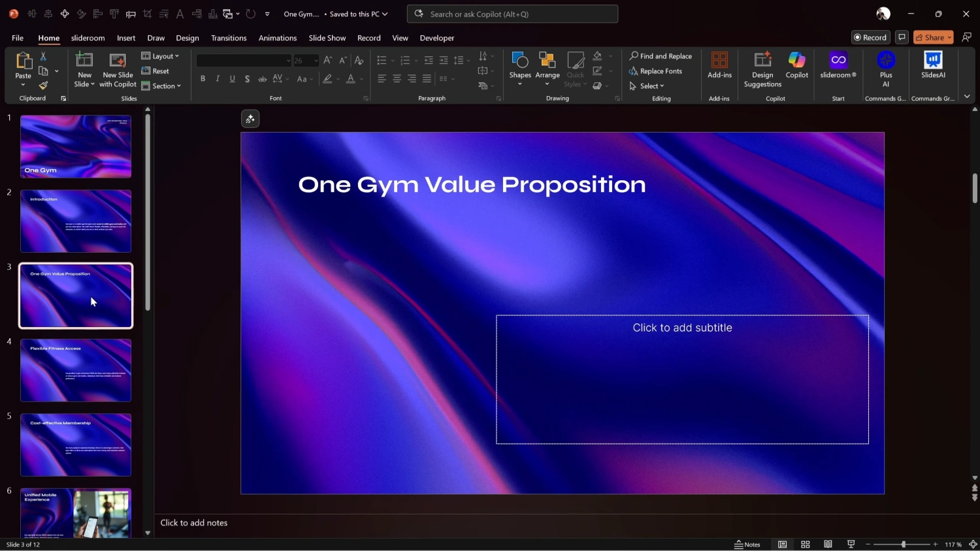
Task: Select the Flexible Fitness Access slide thumbnail
Action: pyautogui.click(x=76, y=370)
